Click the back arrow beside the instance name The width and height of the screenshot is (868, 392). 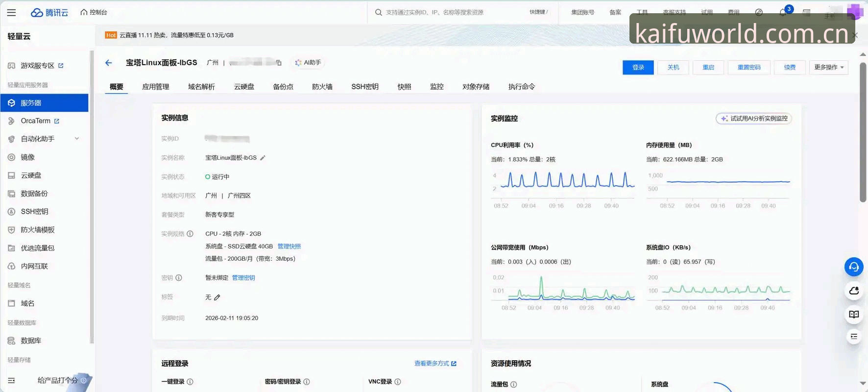(109, 63)
